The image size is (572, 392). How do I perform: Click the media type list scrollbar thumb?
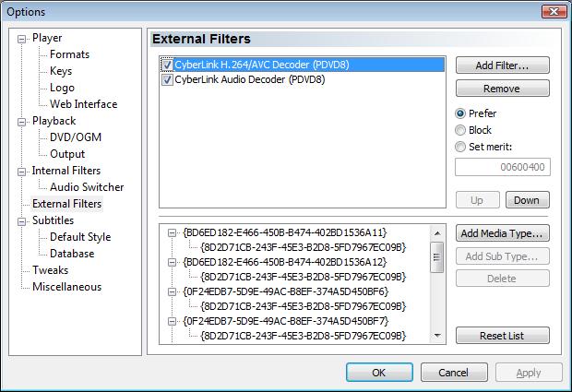(x=437, y=257)
